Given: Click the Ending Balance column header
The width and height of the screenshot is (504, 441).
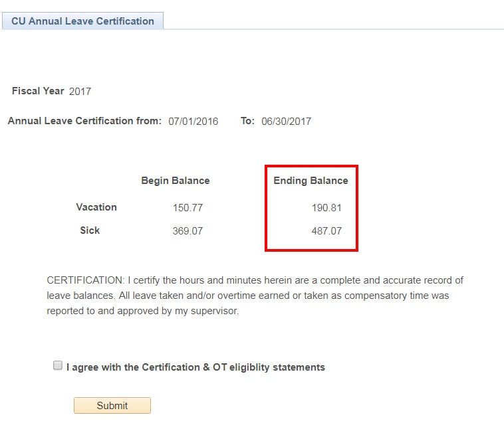Looking at the screenshot, I should coord(311,181).
